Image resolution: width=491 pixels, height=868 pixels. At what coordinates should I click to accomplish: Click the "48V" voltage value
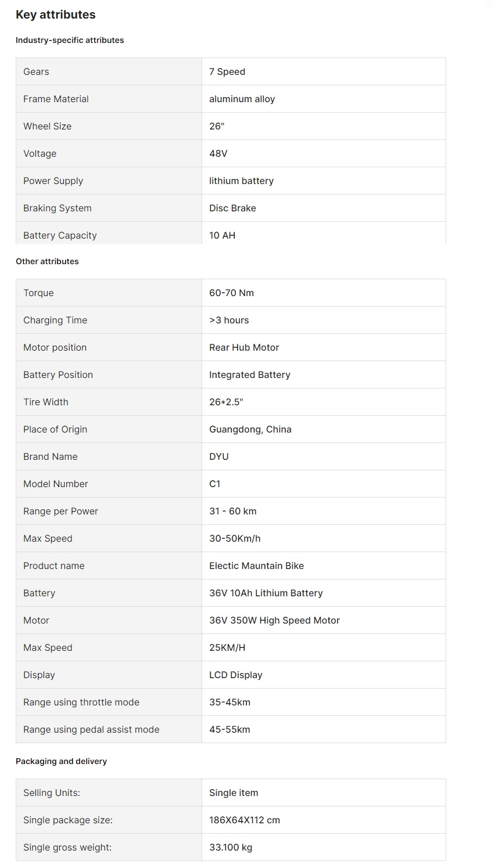(x=218, y=154)
